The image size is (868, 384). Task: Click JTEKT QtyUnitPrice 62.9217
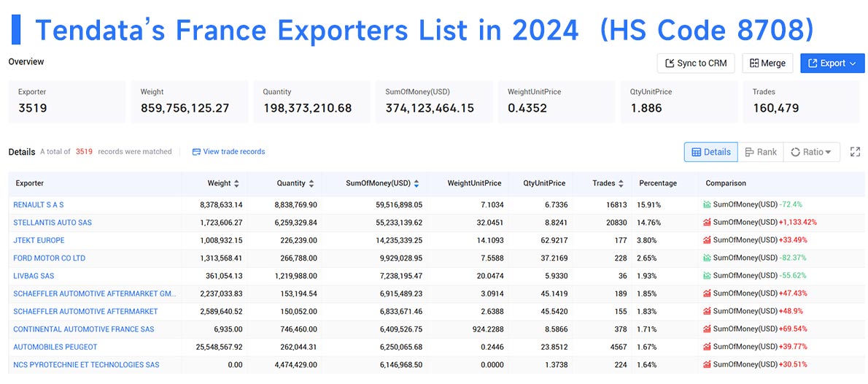pos(550,240)
